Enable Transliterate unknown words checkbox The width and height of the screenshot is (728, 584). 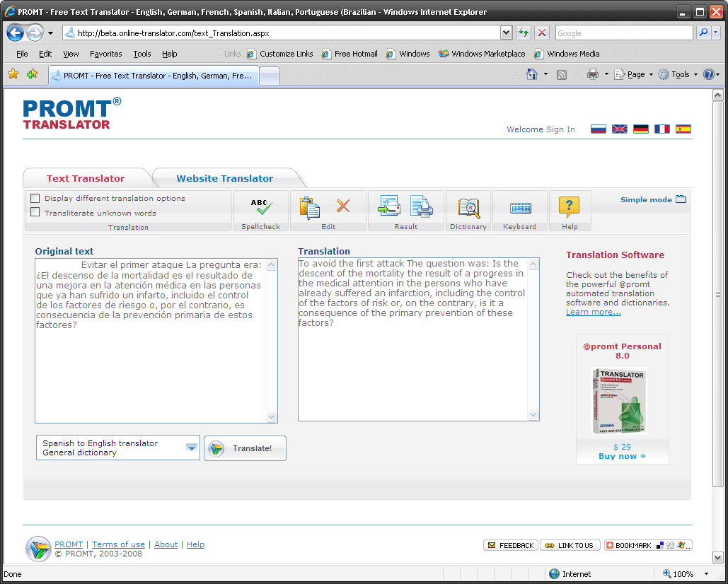coord(35,212)
